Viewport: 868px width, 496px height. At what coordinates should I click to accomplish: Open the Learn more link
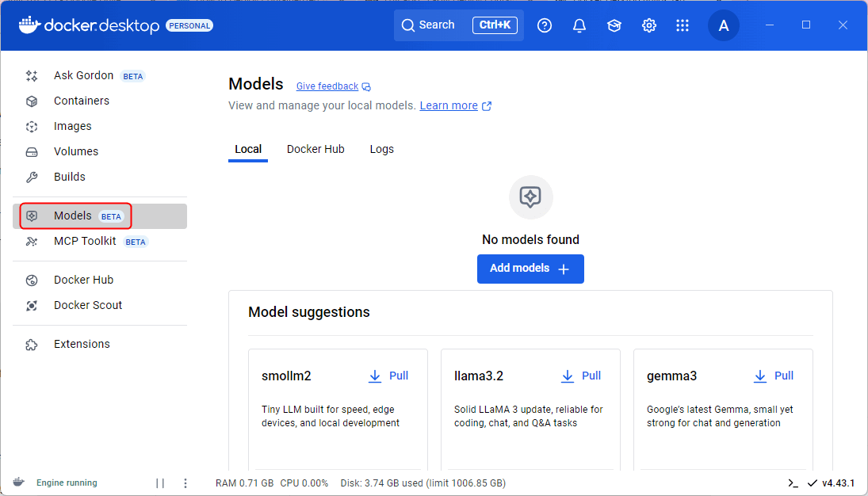(x=449, y=105)
